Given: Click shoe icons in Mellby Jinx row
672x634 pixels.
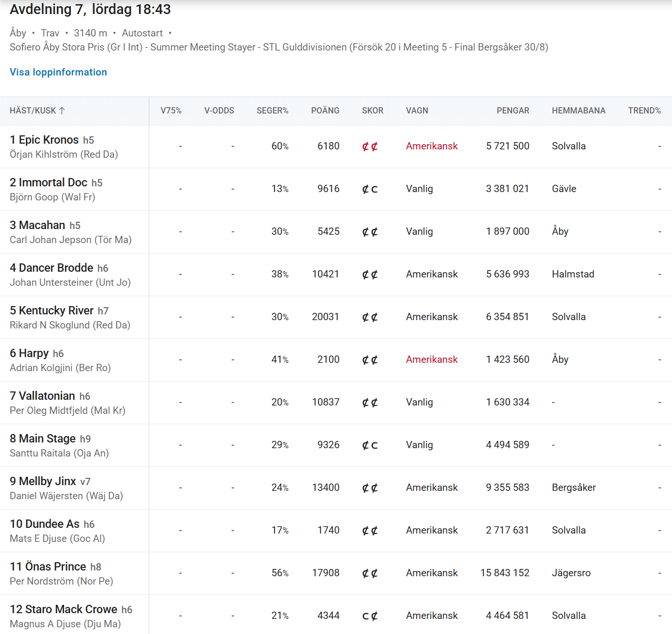Looking at the screenshot, I should click(370, 488).
